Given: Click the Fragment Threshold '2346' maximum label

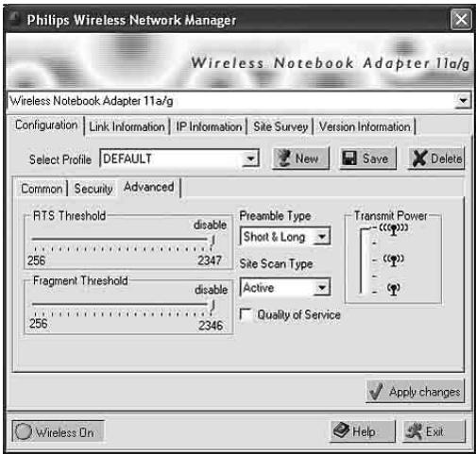Looking at the screenshot, I should pos(211,326).
